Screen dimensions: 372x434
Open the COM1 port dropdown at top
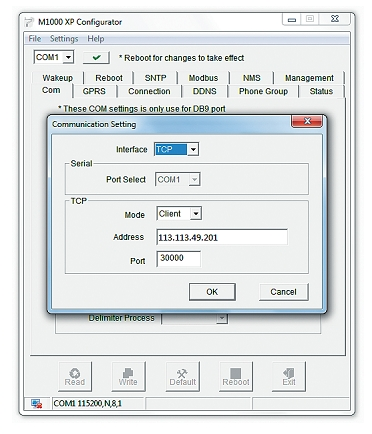click(x=68, y=57)
